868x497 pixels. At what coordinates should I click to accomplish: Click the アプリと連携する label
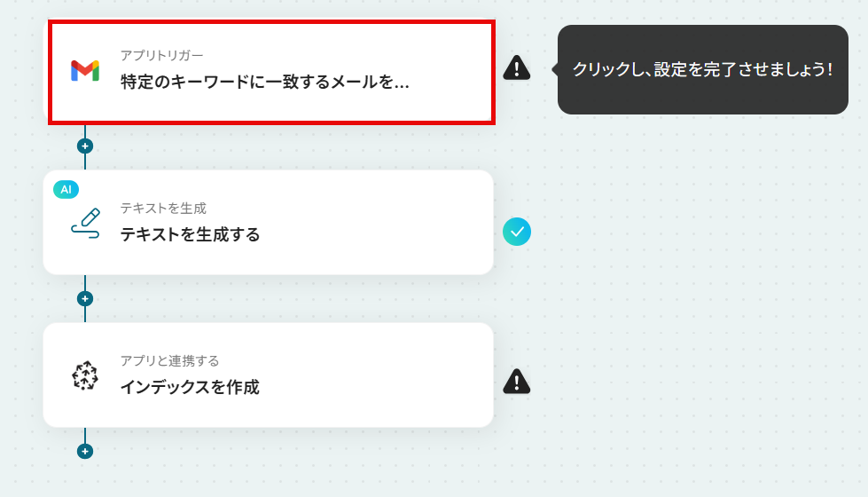[170, 360]
